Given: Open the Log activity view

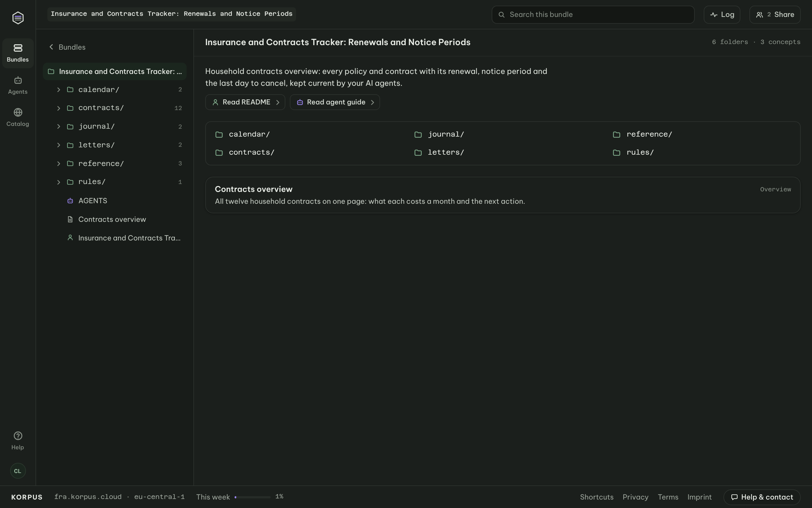Looking at the screenshot, I should [x=722, y=14].
